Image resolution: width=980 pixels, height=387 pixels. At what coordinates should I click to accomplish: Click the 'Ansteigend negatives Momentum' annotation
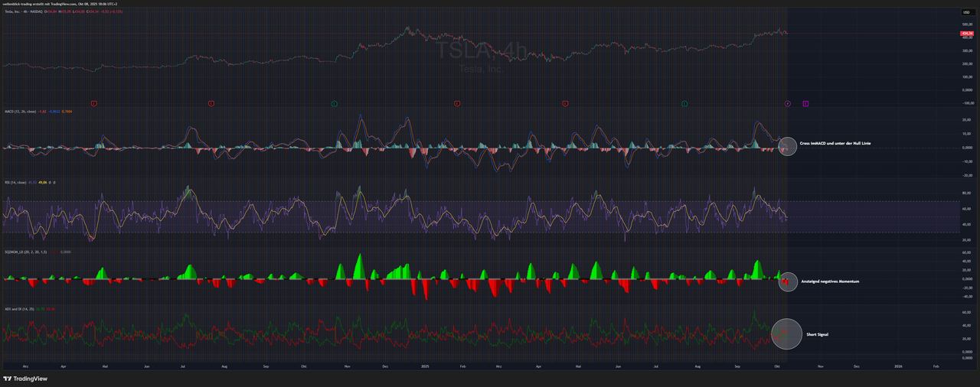[830, 281]
